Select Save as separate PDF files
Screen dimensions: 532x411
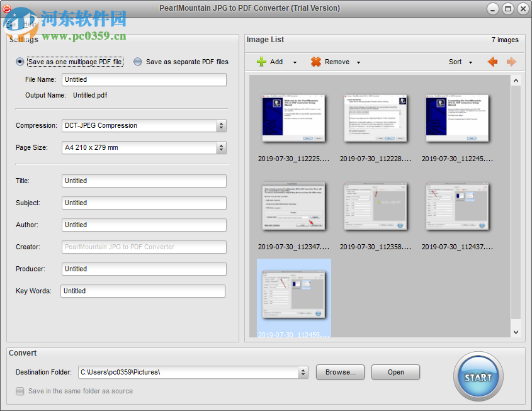[137, 62]
